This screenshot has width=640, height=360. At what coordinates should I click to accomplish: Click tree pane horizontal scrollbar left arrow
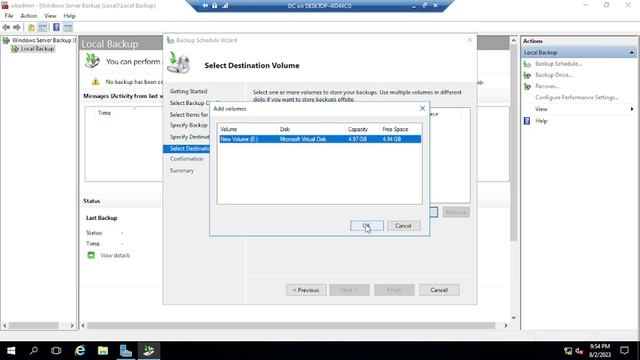click(x=5, y=325)
